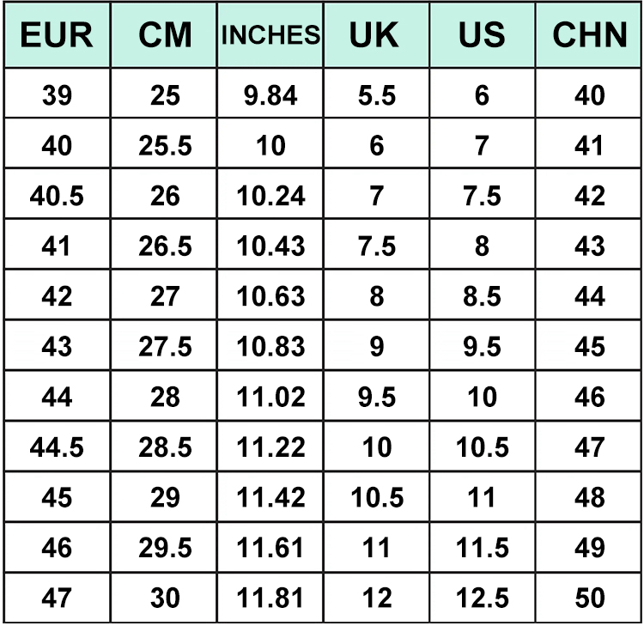The height and width of the screenshot is (644, 644).
Task: Select the 27.5 value in CM column
Action: tap(165, 347)
